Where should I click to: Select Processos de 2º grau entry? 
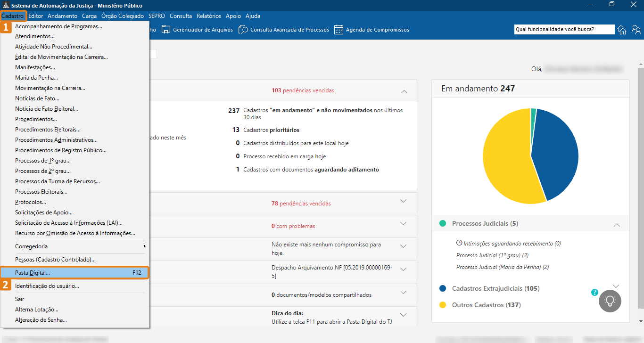(75, 171)
